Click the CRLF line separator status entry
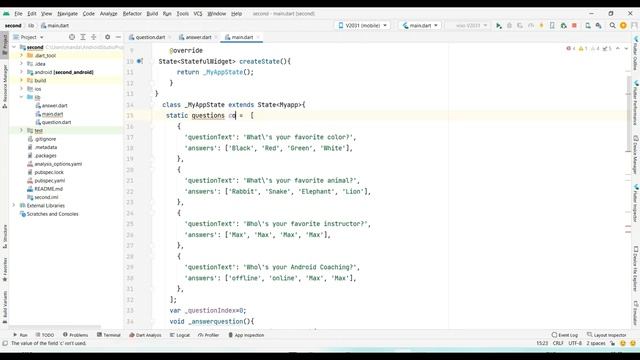Screen dimensions: 640x360 (x=558, y=343)
